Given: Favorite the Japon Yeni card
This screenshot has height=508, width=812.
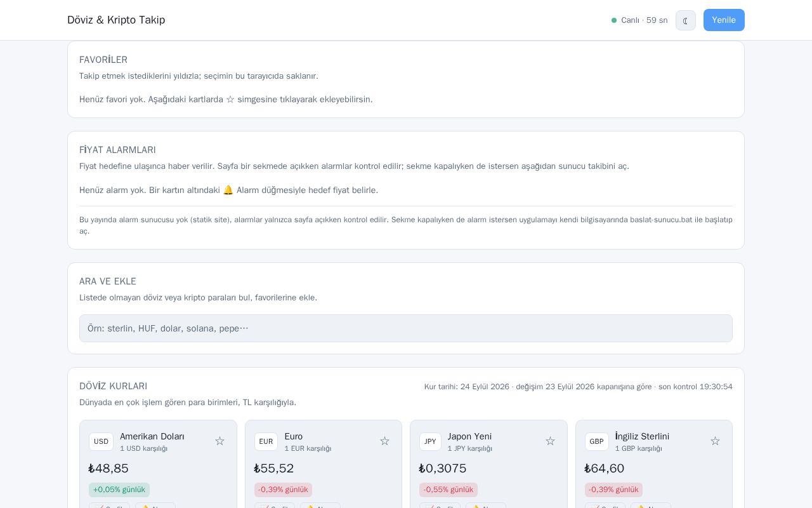Looking at the screenshot, I should tap(550, 441).
